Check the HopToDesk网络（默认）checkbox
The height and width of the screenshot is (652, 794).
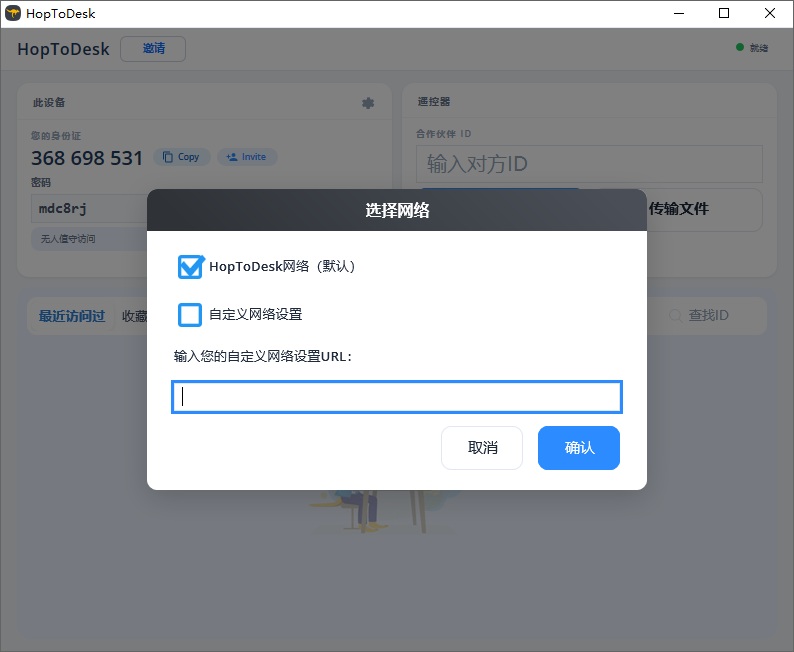[x=190, y=267]
